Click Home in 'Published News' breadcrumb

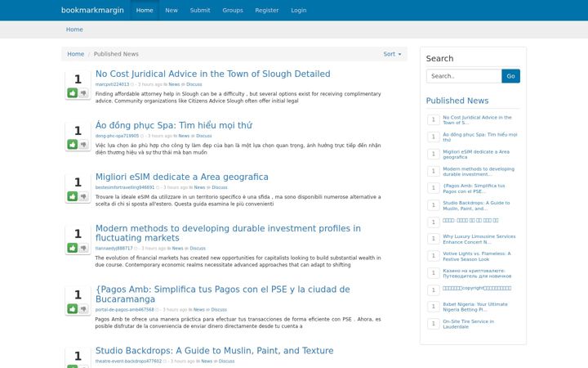tap(76, 54)
